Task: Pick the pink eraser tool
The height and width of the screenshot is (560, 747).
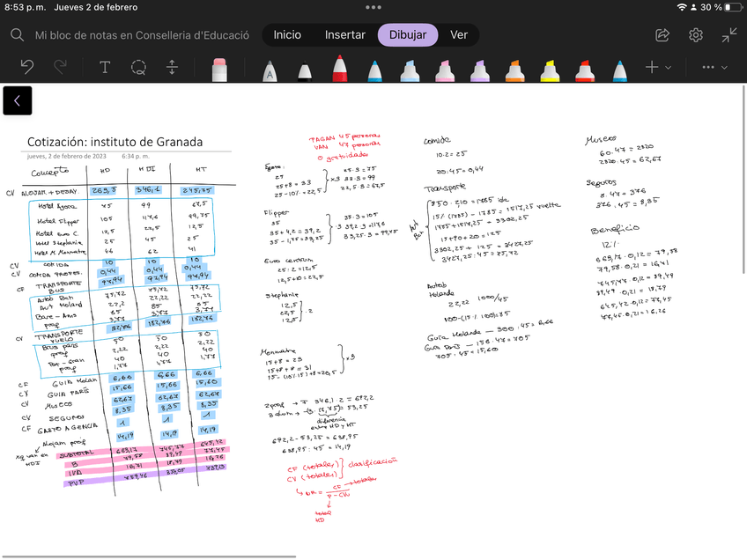Action: point(219,69)
